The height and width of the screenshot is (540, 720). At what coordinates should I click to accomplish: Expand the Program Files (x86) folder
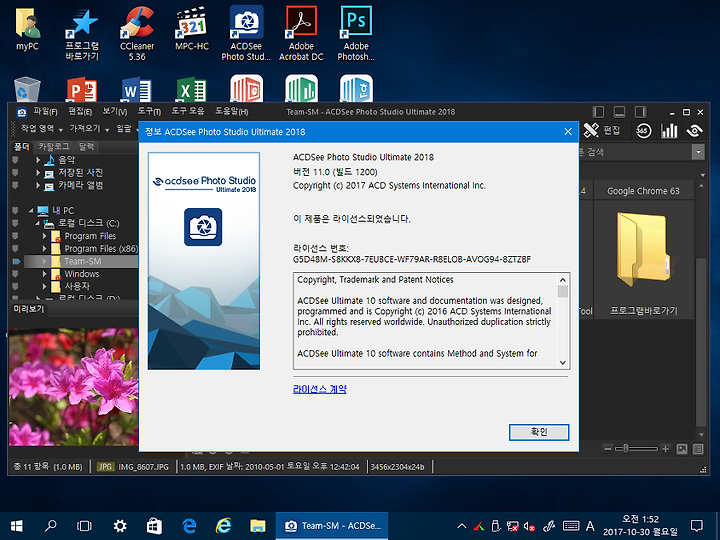[x=45, y=248]
